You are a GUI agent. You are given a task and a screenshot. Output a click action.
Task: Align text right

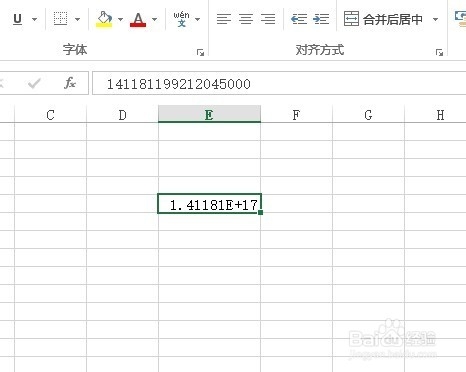[x=268, y=19]
